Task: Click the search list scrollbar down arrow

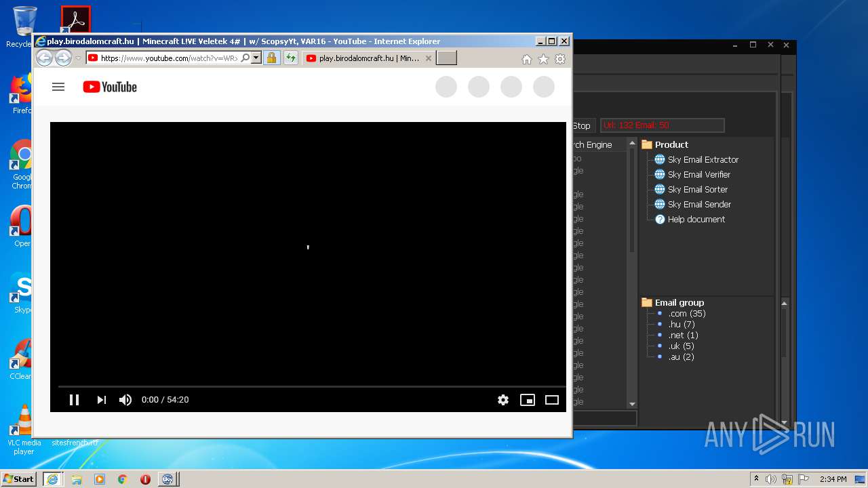Action: (x=632, y=404)
